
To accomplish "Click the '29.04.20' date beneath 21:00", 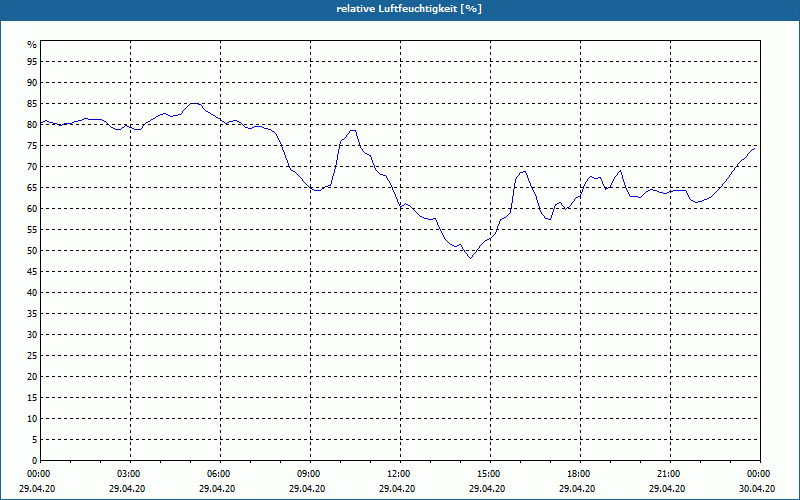I will pyautogui.click(x=667, y=489).
